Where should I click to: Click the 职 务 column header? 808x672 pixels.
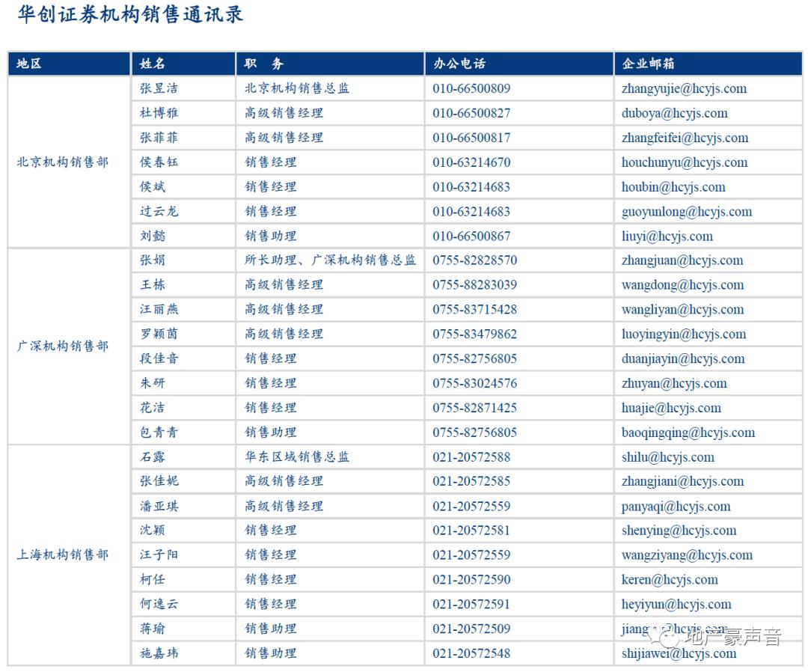330,64
